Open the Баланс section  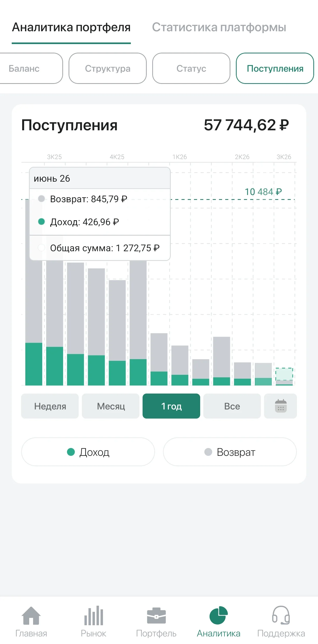pos(31,68)
